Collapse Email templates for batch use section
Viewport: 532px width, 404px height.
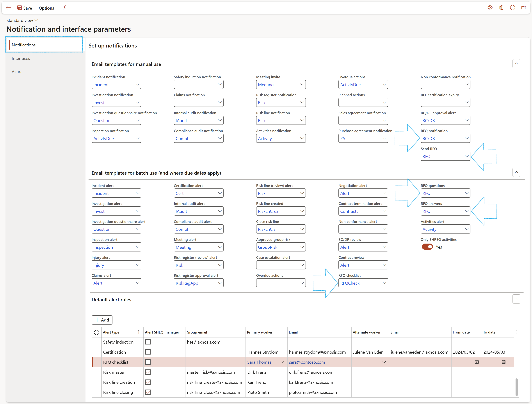[x=516, y=172]
